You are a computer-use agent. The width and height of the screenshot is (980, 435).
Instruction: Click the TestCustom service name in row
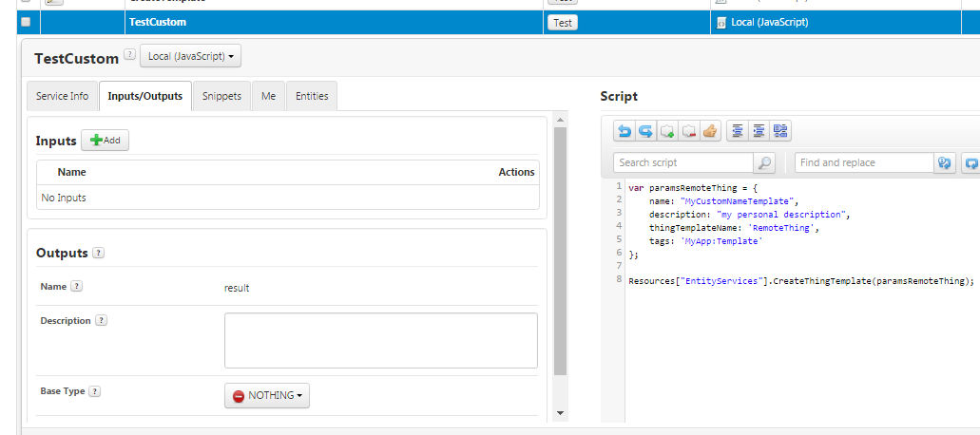coord(158,23)
